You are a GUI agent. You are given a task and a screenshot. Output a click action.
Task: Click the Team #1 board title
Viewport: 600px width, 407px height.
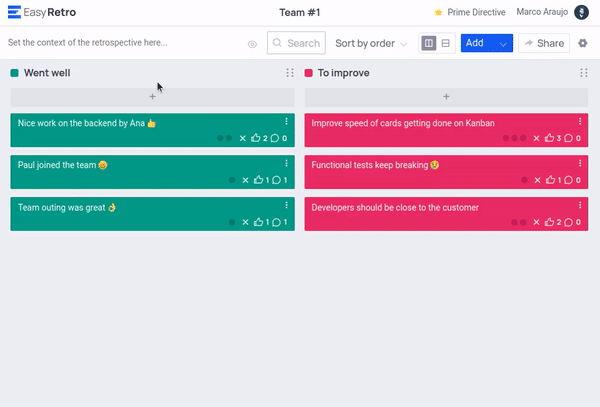pos(300,13)
